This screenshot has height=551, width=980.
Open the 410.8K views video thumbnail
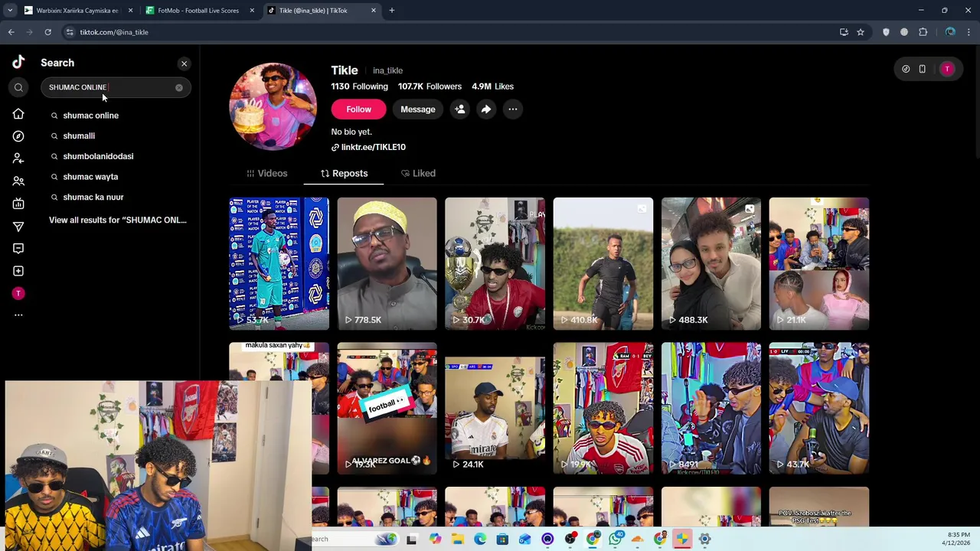coord(603,264)
